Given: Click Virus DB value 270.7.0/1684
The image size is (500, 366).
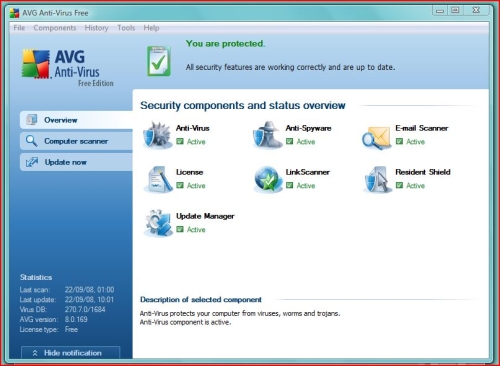Looking at the screenshot, I should tap(85, 309).
